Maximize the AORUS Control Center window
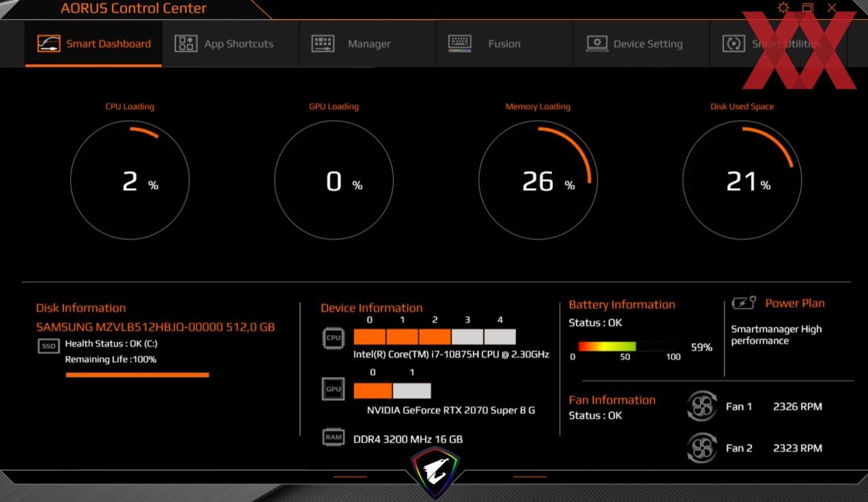Image resolution: width=868 pixels, height=502 pixels. pyautogui.click(x=807, y=8)
